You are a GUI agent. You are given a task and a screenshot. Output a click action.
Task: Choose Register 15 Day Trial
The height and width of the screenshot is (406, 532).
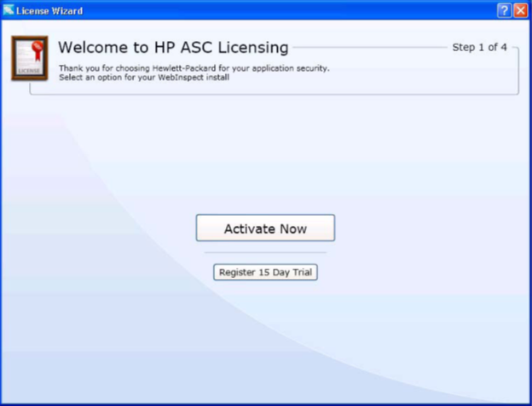(265, 273)
